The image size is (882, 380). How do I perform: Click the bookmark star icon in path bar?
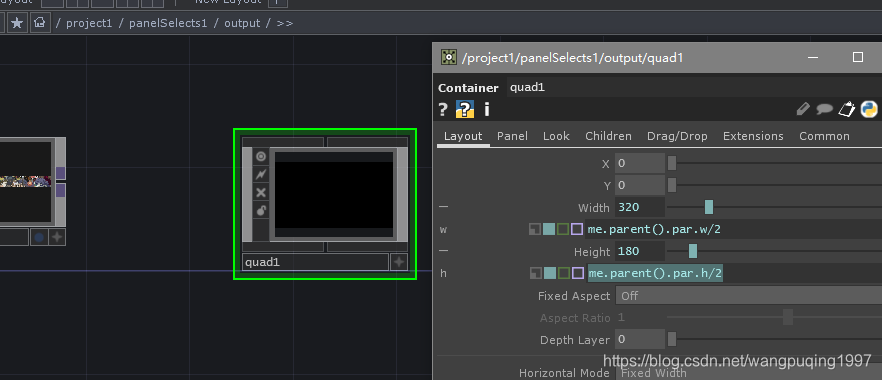pyautogui.click(x=17, y=23)
